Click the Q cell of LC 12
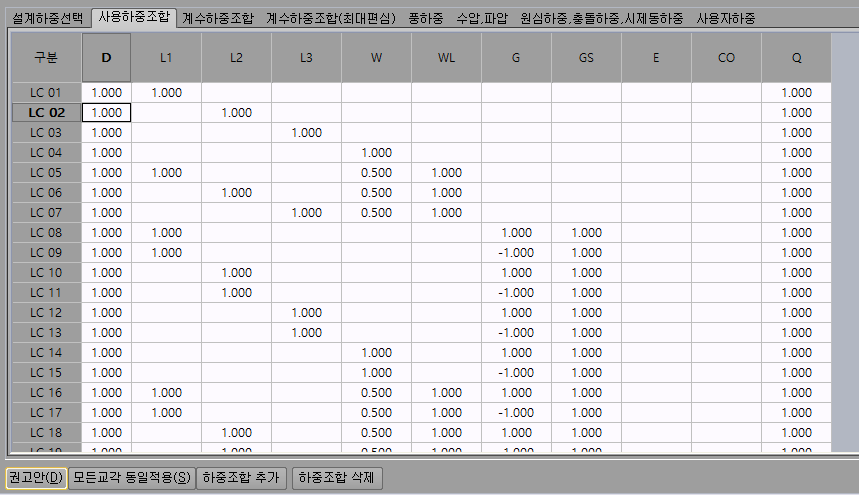 [x=797, y=313]
